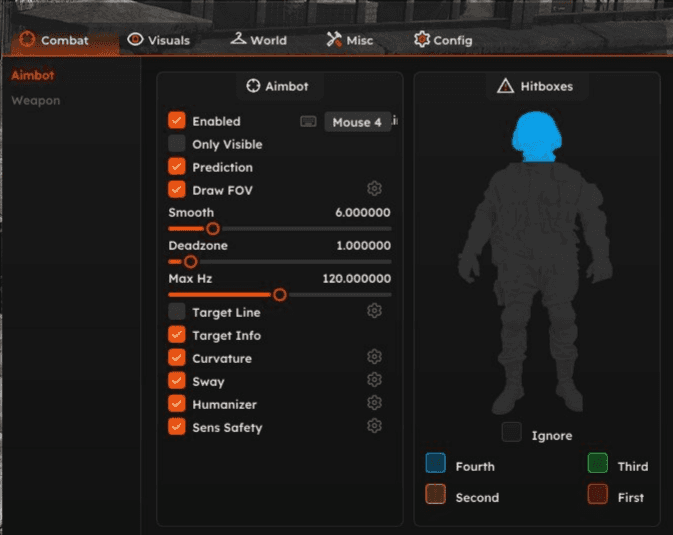The height and width of the screenshot is (535, 673).
Task: Enable the Target Line checkbox
Action: (176, 312)
